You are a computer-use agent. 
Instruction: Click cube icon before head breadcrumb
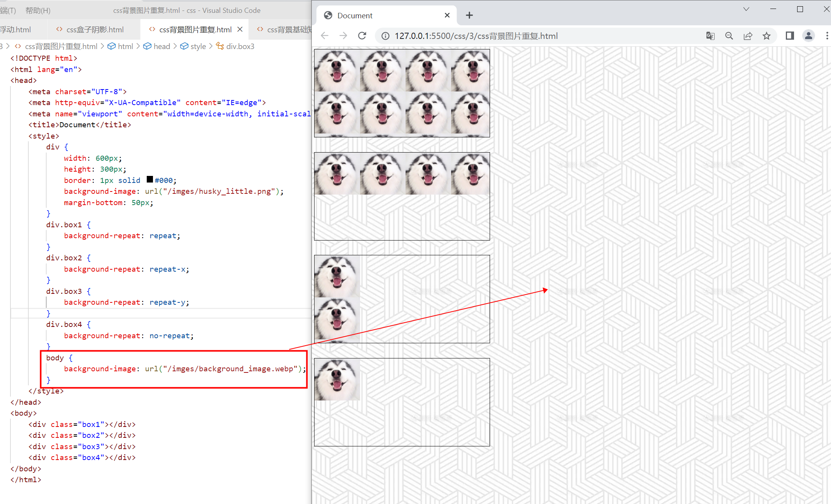[147, 46]
